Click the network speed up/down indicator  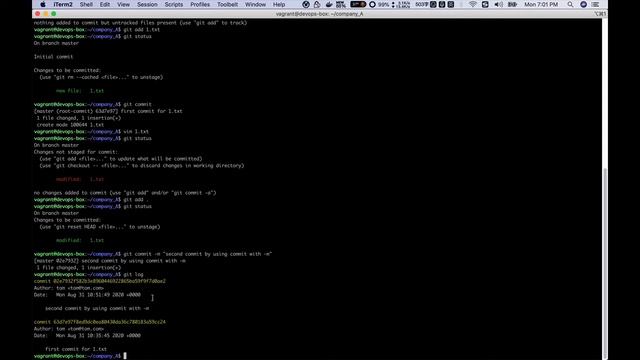click(400, 4)
